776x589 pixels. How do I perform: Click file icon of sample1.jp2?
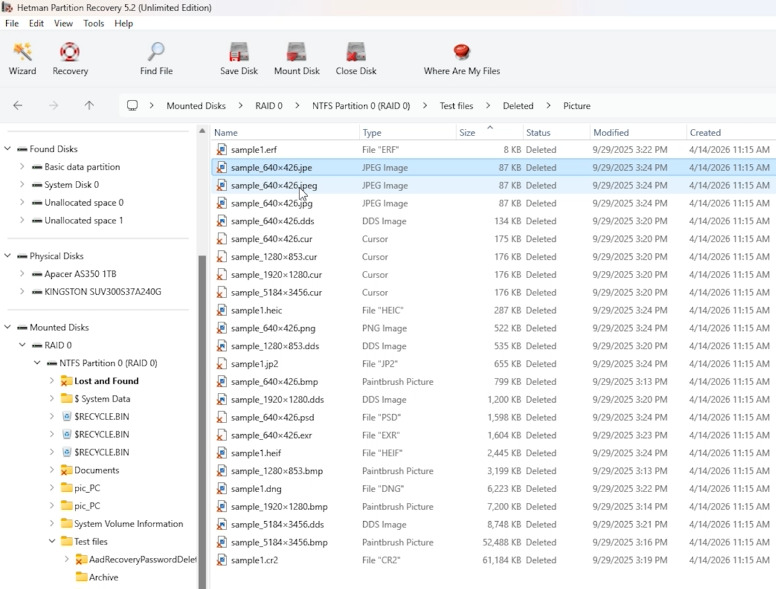[x=222, y=364]
